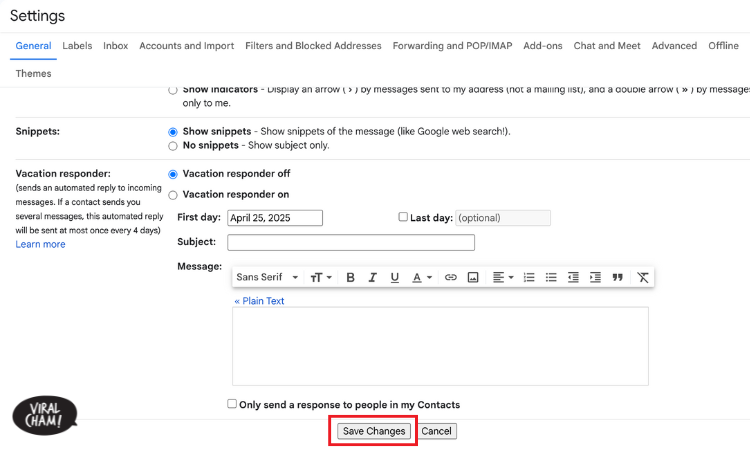Open the Sans Serif font dropdown
The height and width of the screenshot is (450, 750).
267,277
